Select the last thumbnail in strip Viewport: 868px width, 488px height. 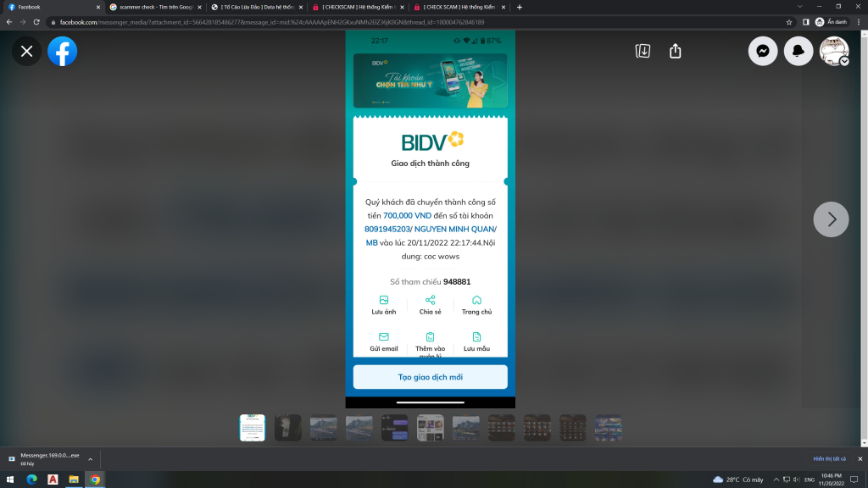(x=609, y=428)
